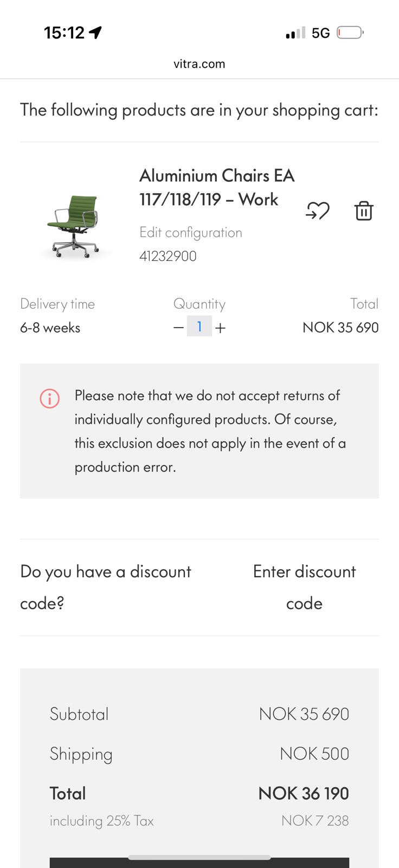Tap the location arrow in status bar

click(95, 33)
